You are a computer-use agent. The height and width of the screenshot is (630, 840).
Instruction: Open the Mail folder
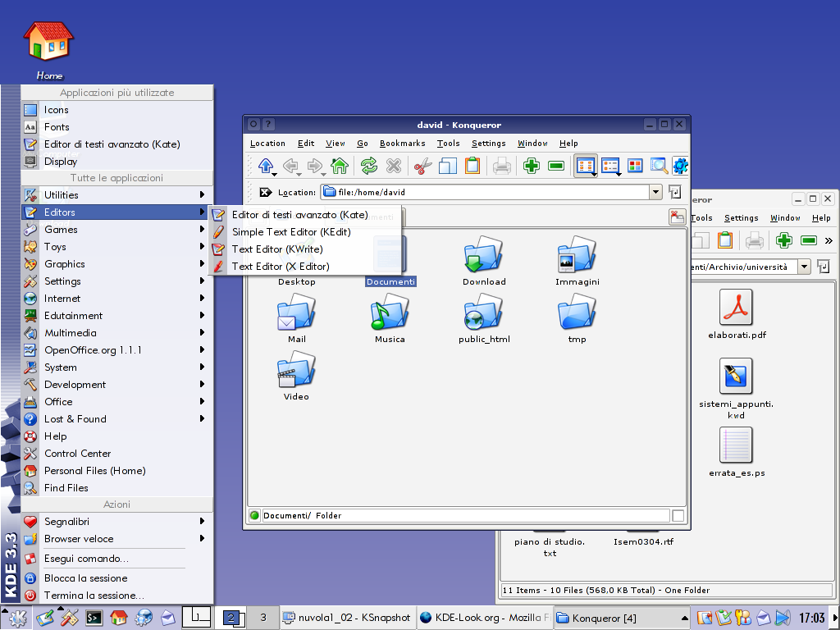[296, 312]
